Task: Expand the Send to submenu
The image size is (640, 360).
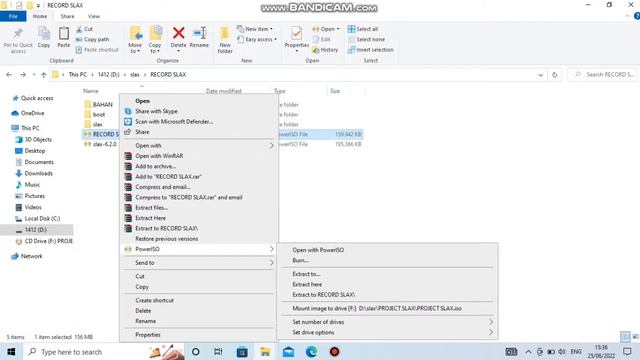Action: pyautogui.click(x=198, y=263)
